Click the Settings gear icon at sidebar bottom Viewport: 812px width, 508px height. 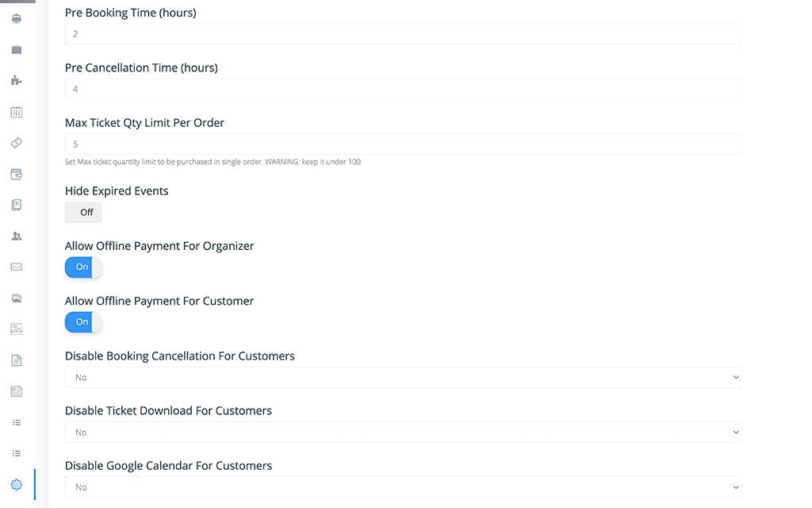[x=16, y=483]
